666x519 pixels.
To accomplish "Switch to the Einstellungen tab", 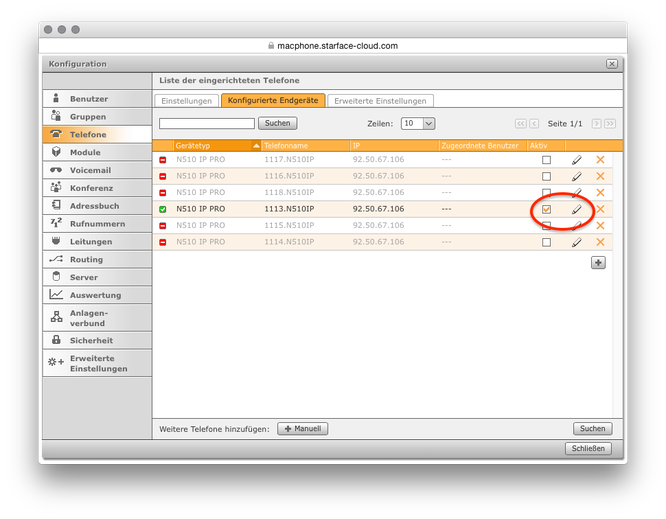I will tap(186, 101).
